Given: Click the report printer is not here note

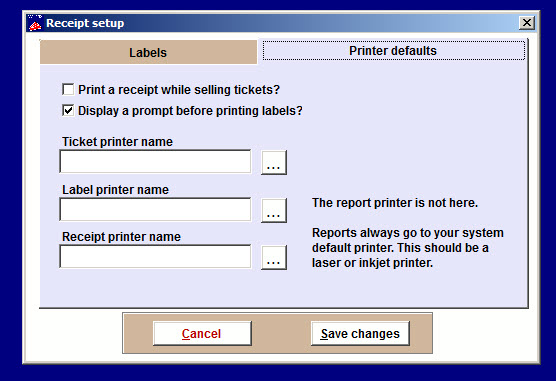Looking at the screenshot, I should (395, 203).
